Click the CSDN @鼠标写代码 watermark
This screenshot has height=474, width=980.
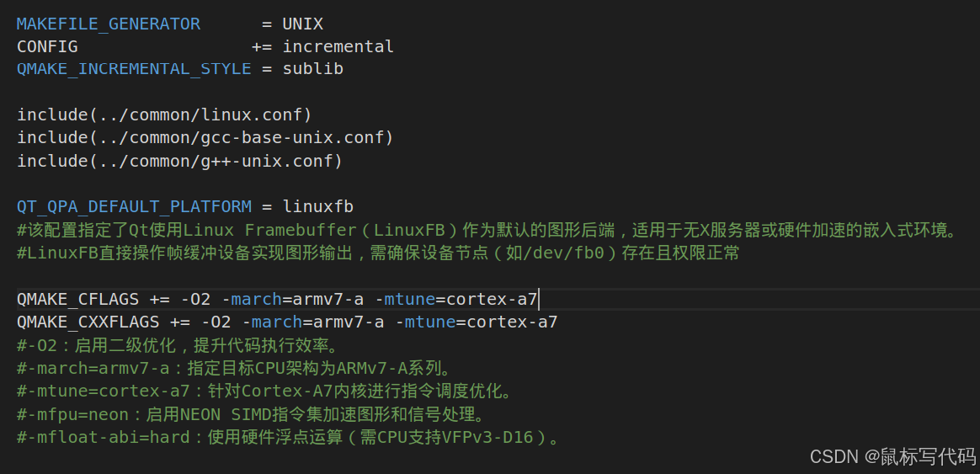(892, 456)
